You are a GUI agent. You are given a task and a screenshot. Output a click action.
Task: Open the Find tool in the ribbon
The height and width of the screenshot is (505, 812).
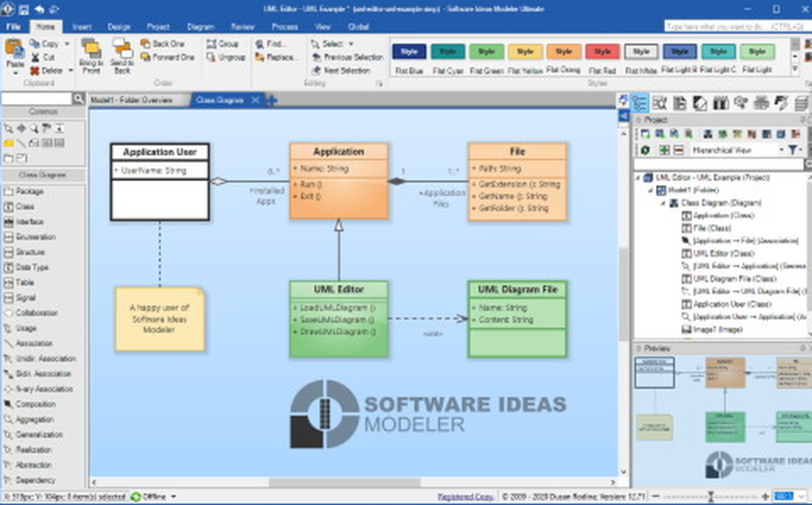coord(270,44)
